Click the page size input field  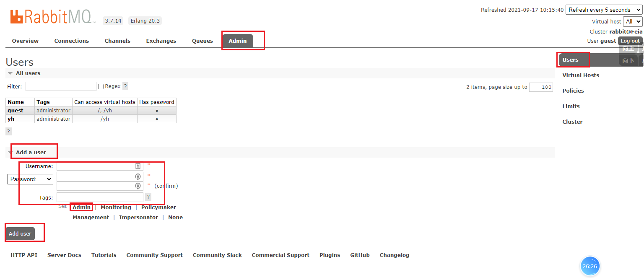pyautogui.click(x=541, y=87)
